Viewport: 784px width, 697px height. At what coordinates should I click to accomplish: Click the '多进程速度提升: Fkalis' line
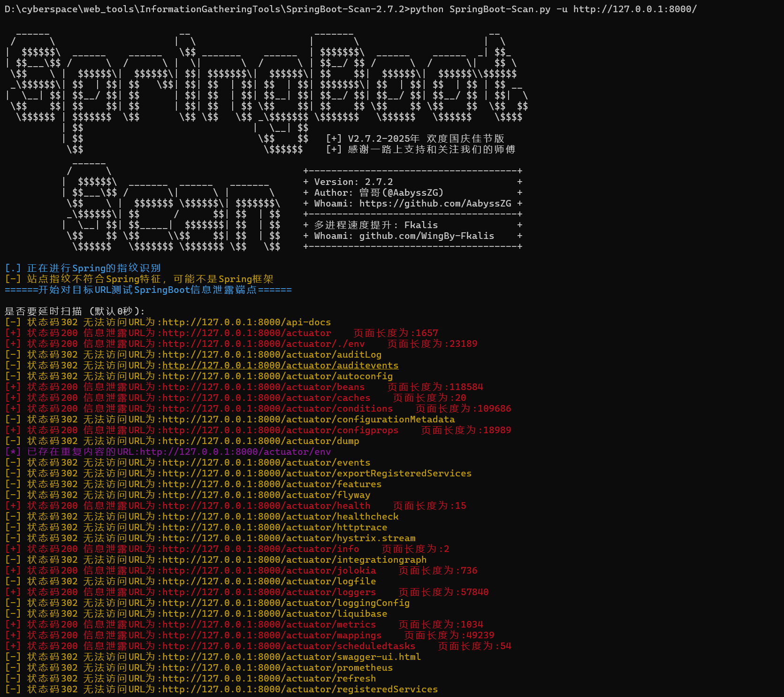[x=376, y=225]
